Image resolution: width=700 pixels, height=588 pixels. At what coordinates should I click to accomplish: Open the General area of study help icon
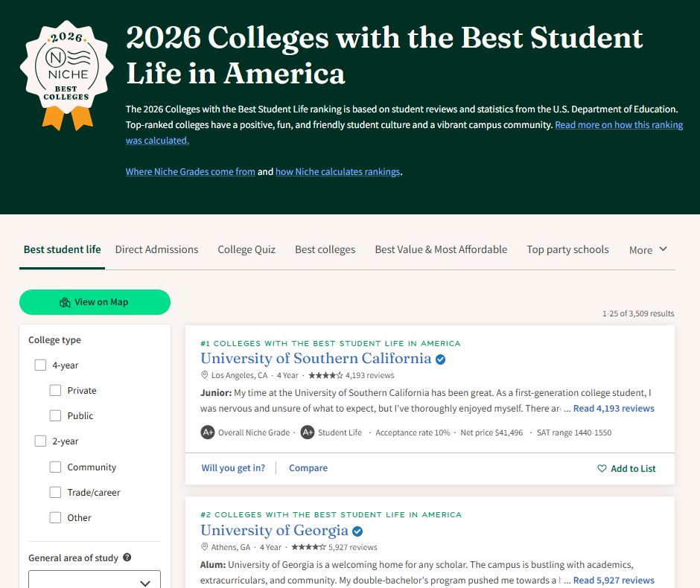pyautogui.click(x=127, y=557)
